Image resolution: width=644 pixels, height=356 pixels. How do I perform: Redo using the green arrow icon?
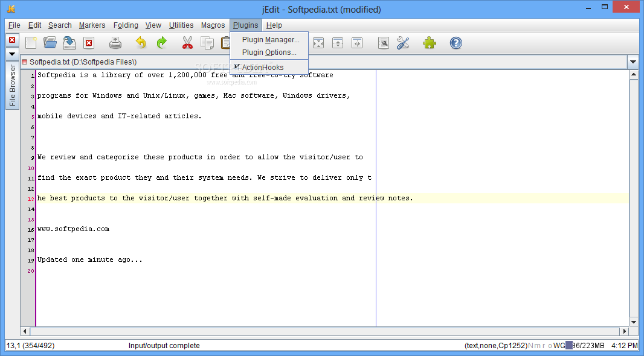(162, 43)
